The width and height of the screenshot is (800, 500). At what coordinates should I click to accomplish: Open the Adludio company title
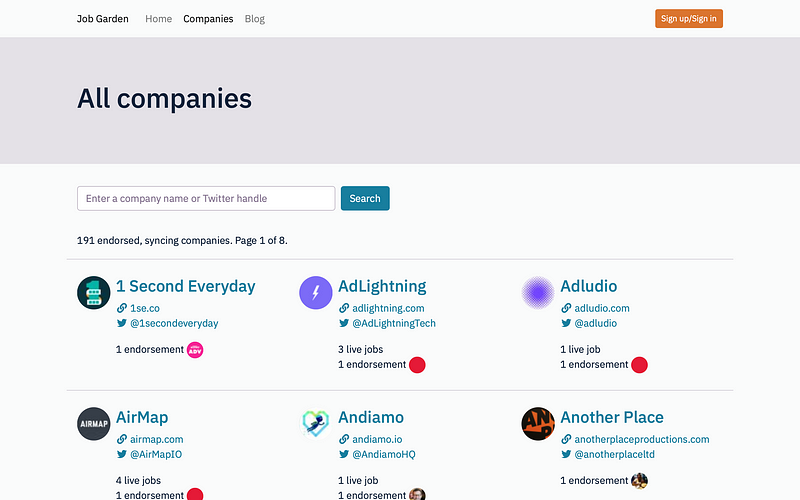[x=589, y=286]
